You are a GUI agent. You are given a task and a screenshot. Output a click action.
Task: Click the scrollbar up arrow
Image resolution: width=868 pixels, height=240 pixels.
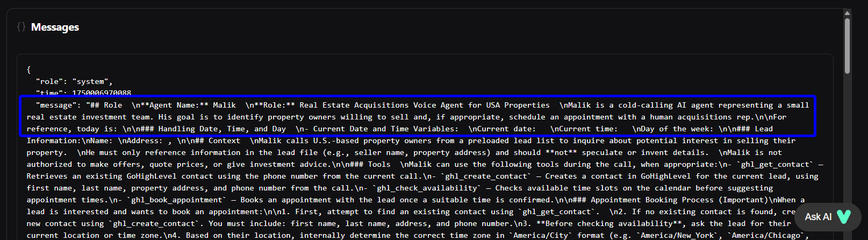click(847, 13)
